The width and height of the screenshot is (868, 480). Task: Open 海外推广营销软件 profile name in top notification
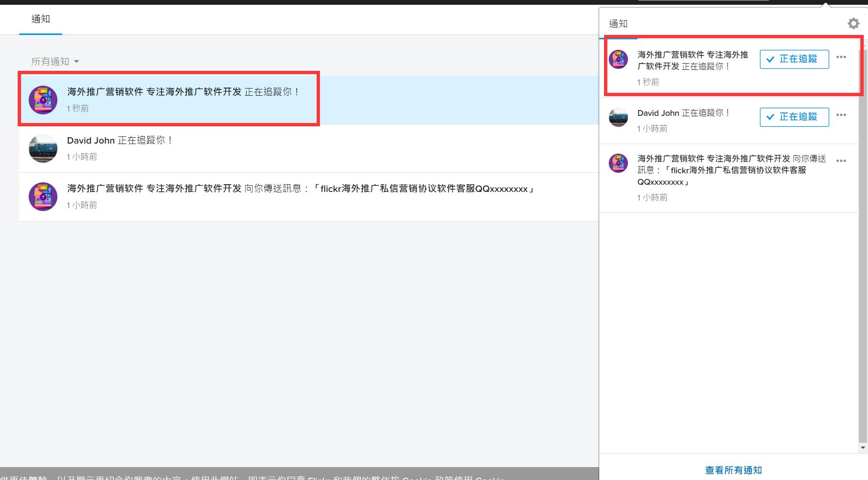click(154, 92)
